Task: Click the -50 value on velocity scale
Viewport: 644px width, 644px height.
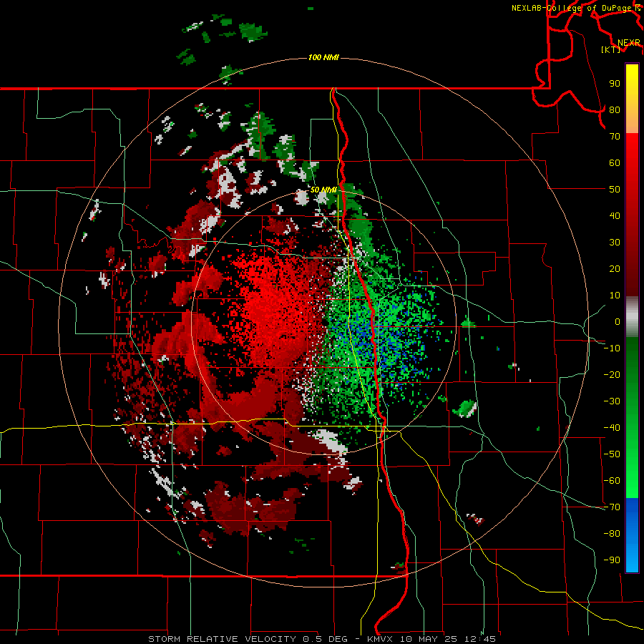Action: coord(612,454)
